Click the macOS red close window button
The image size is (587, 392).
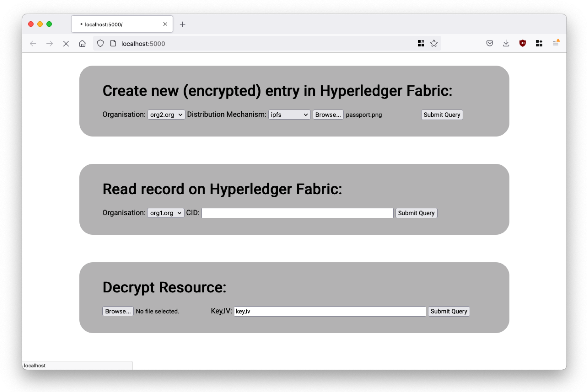coord(31,24)
